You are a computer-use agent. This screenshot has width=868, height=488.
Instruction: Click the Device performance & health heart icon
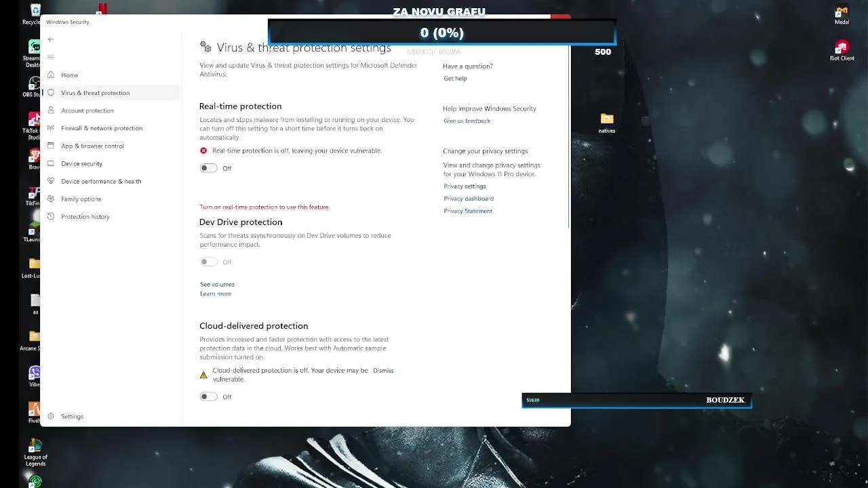(x=51, y=181)
